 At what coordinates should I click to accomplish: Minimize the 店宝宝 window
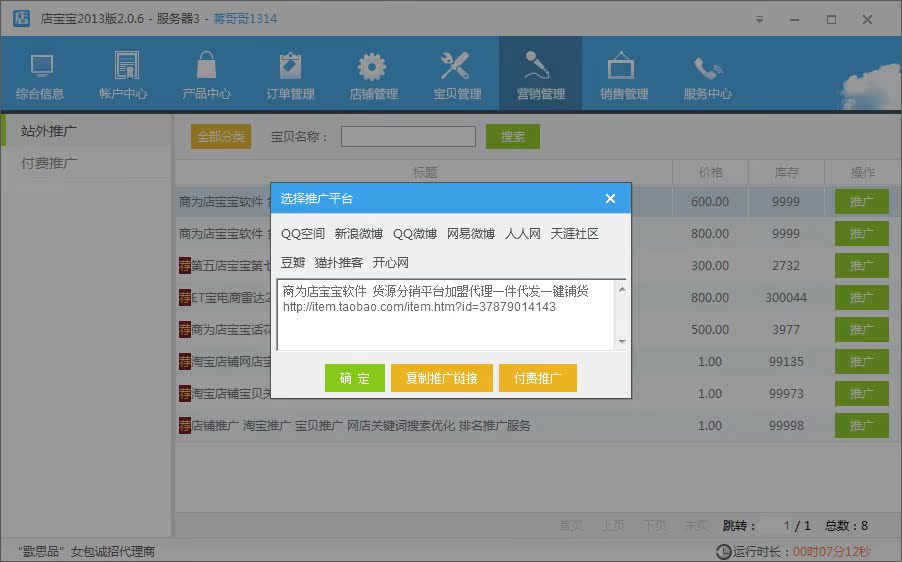[x=794, y=20]
